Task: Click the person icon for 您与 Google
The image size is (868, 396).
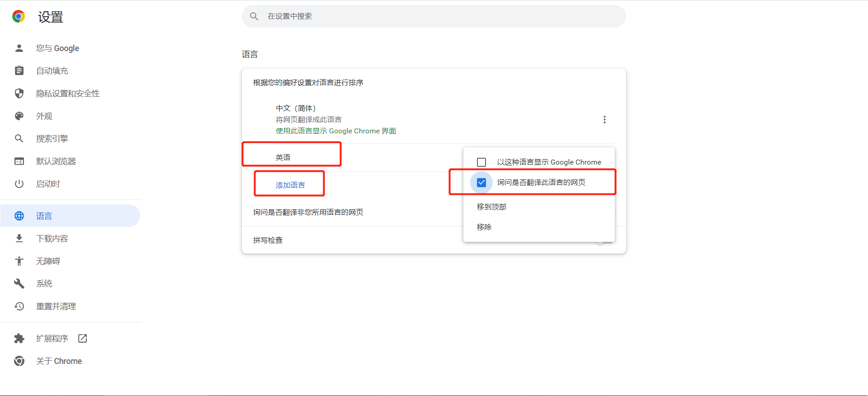Action: 19,48
